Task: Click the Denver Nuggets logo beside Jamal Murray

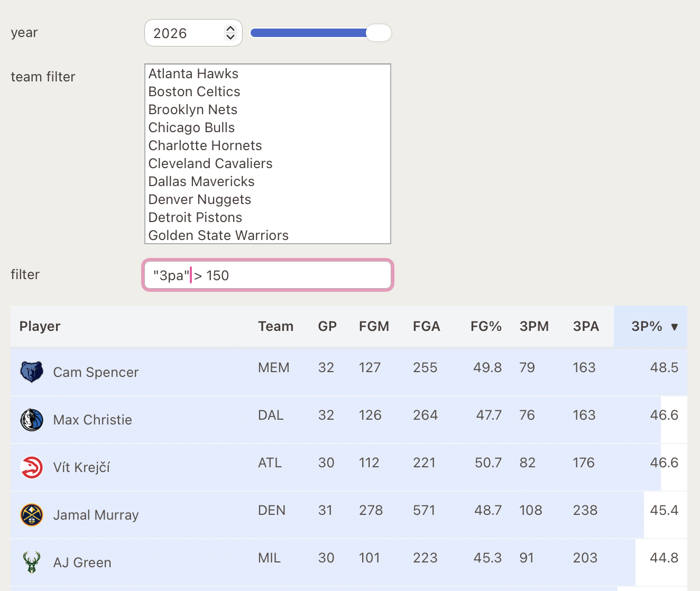Action: pyautogui.click(x=32, y=515)
